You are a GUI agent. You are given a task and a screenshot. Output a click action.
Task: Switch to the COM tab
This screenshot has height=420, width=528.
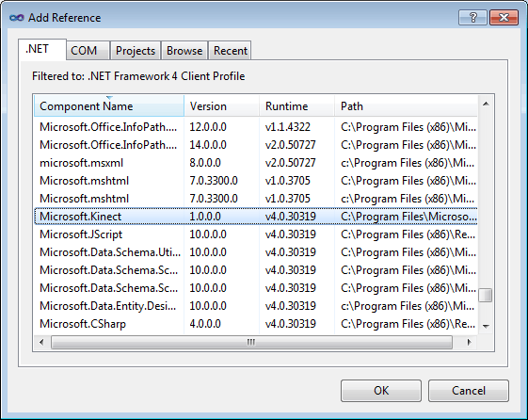[x=88, y=51]
